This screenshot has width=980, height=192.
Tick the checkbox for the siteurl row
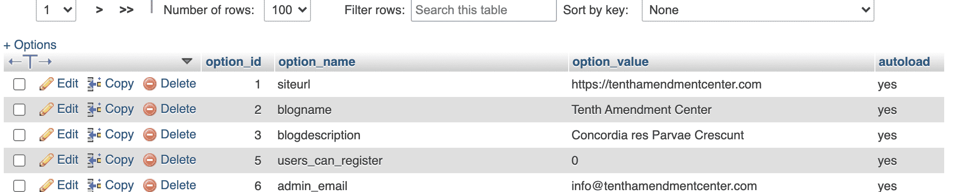pyautogui.click(x=19, y=84)
